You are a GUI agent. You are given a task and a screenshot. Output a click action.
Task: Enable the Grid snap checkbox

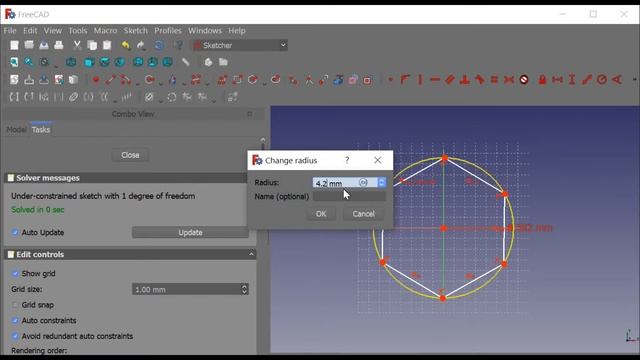[15, 305]
